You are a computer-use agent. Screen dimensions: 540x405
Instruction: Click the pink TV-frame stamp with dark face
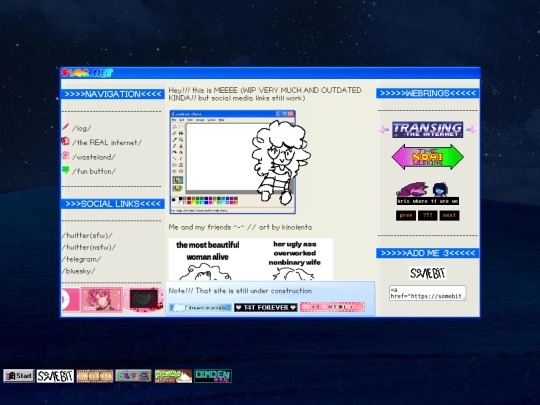[144, 299]
